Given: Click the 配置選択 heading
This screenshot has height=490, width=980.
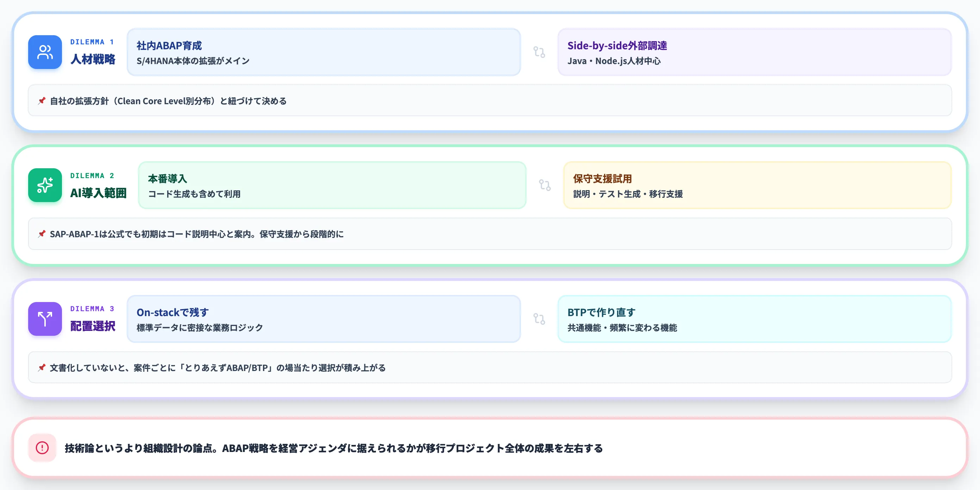Looking at the screenshot, I should 93,326.
